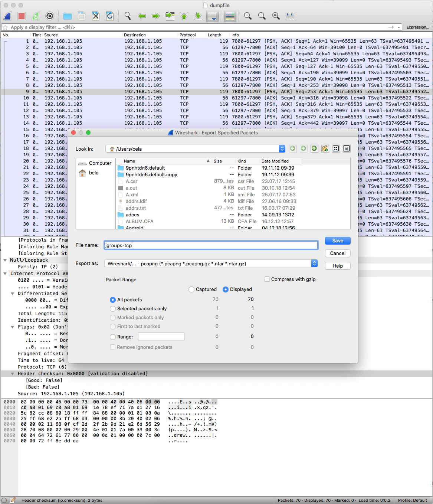433x504 pixels.
Task: Toggle packet colorization rules icon
Action: point(230,16)
